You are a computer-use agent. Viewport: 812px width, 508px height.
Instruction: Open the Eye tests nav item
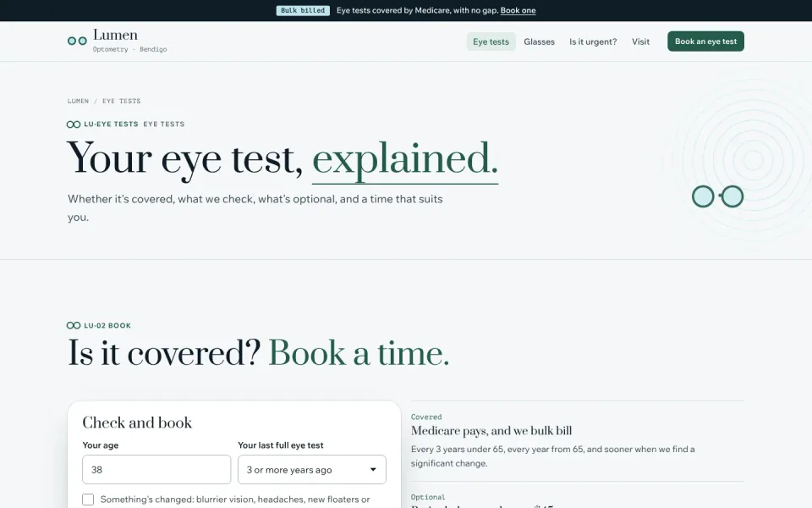click(491, 41)
